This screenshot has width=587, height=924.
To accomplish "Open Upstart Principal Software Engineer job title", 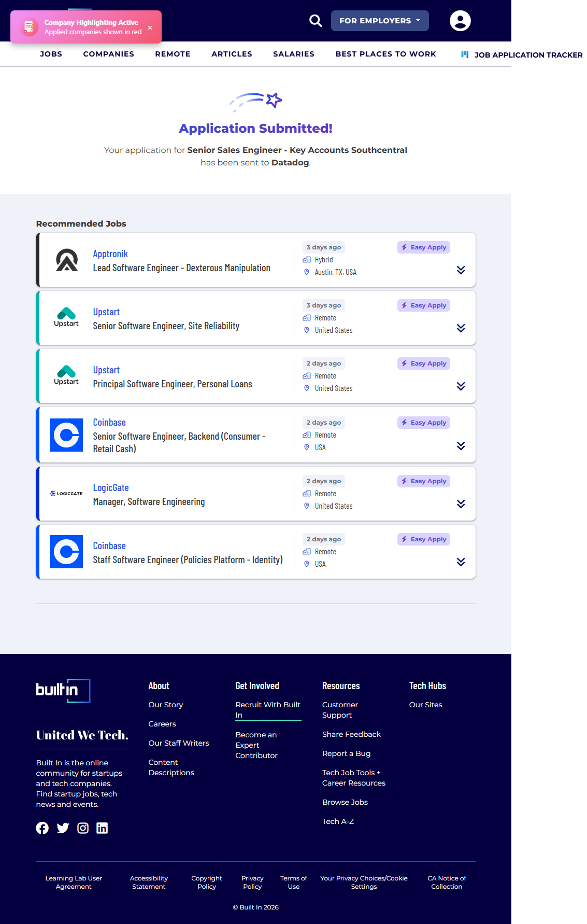I will [173, 384].
